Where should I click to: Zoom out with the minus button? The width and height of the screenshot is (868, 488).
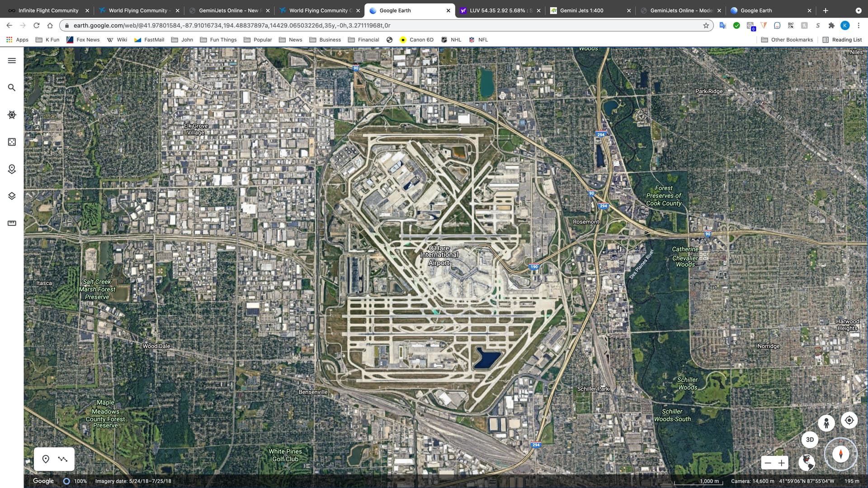768,463
